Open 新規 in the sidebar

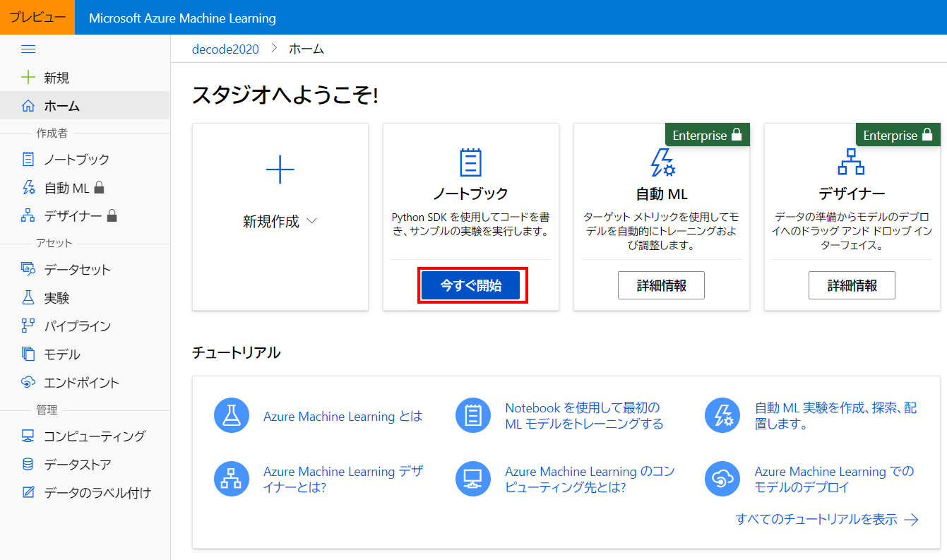pos(85,78)
